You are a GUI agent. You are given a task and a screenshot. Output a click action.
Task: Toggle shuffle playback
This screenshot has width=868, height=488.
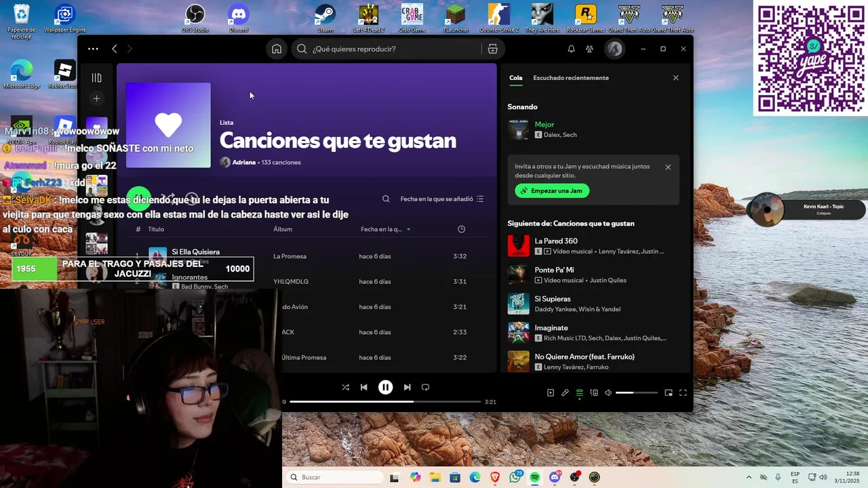point(345,387)
